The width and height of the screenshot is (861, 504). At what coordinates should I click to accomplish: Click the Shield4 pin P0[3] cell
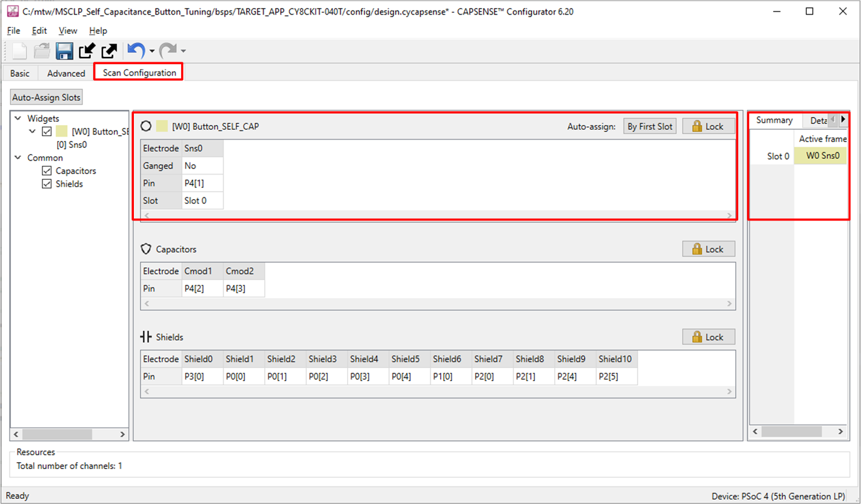coord(368,377)
